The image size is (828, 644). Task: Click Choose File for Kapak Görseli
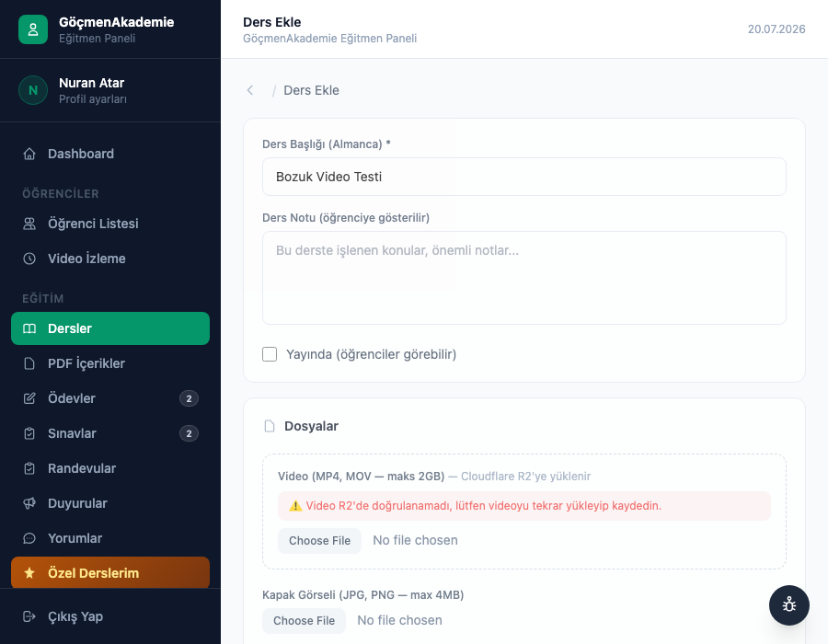tap(305, 621)
